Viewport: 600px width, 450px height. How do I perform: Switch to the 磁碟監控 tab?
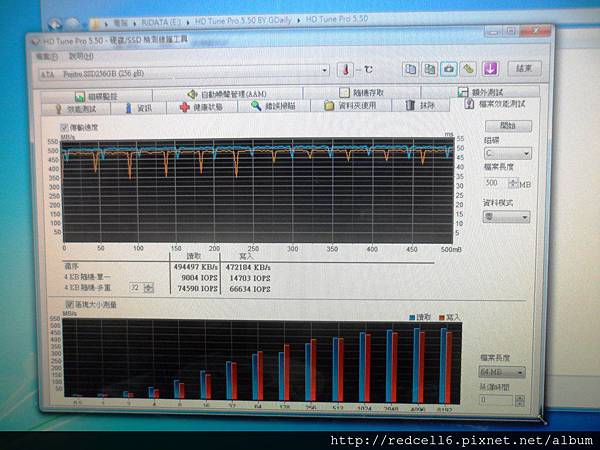click(96, 96)
